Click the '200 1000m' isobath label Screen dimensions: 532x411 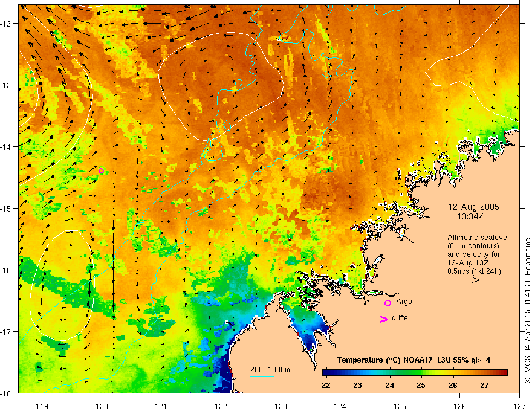[270, 370]
